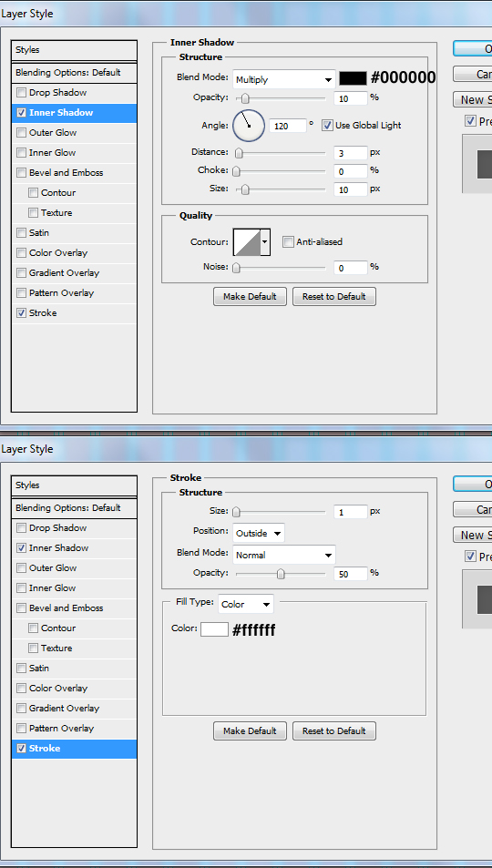Image resolution: width=492 pixels, height=868 pixels.
Task: Check Color Overlay in bottom dialog
Action: pos(22,688)
